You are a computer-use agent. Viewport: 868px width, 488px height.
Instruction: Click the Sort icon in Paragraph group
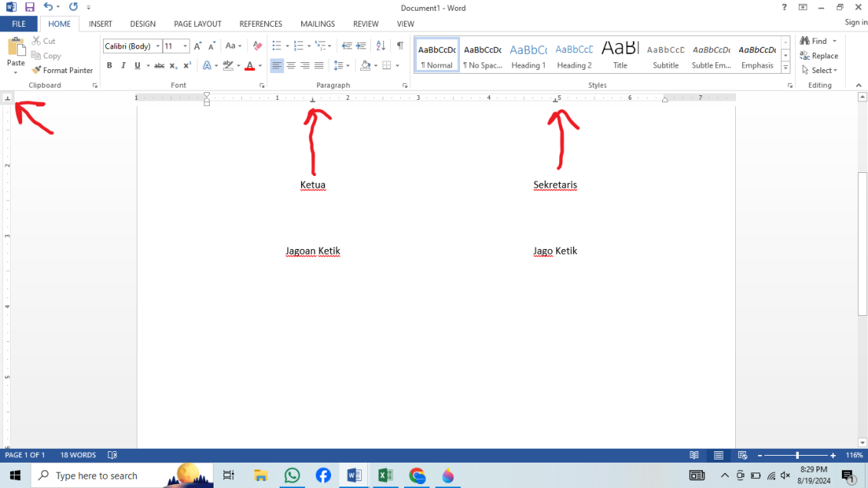point(380,45)
